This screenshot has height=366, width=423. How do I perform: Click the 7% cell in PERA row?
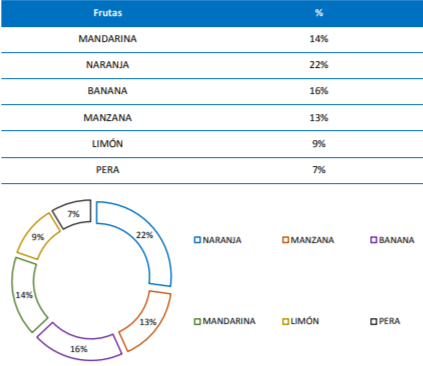[x=319, y=170]
